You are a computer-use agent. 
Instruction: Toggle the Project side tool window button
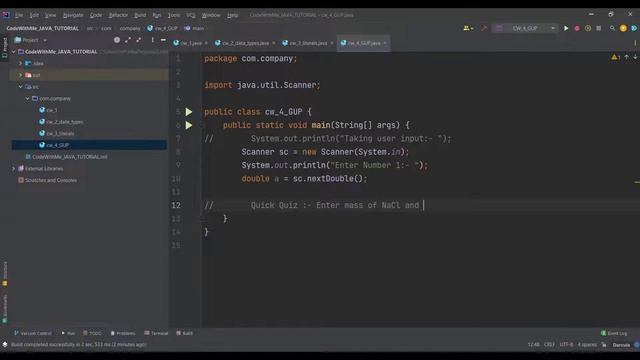tap(5, 47)
